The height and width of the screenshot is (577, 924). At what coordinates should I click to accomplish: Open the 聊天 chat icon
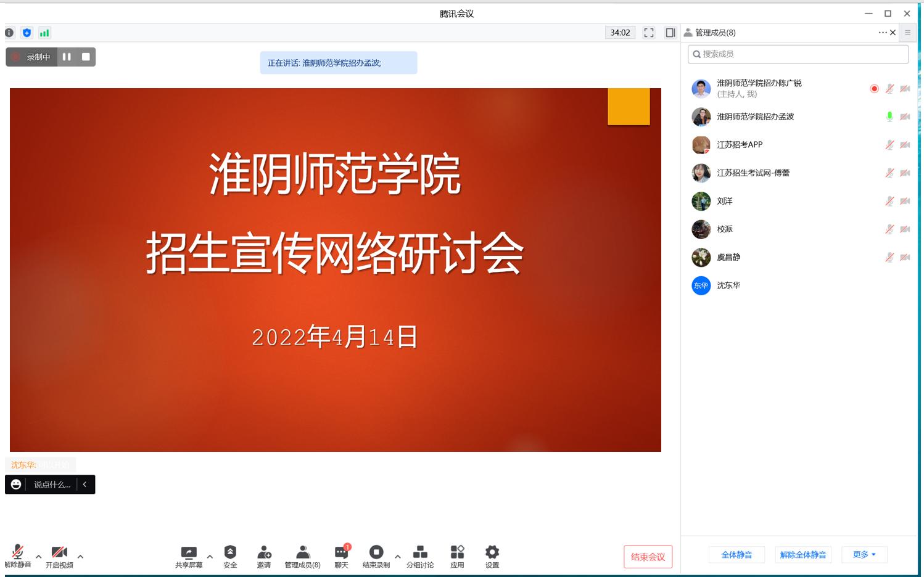tap(341, 552)
